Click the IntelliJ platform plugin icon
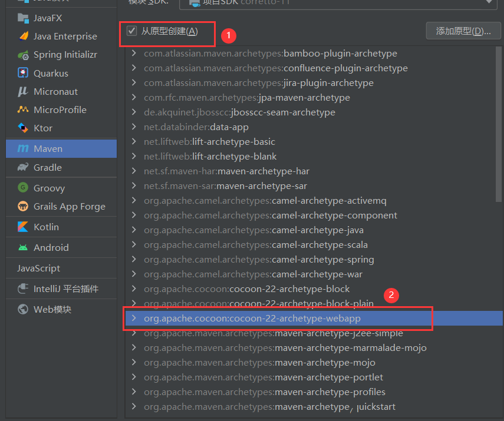The image size is (504, 421). (23, 289)
